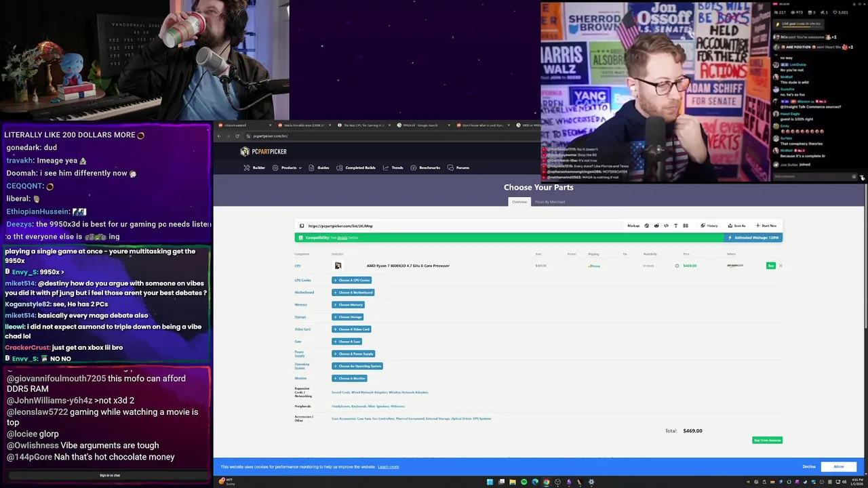868x488 pixels.
Task: Click Estimated Wattage 120W indicator
Action: pos(754,238)
